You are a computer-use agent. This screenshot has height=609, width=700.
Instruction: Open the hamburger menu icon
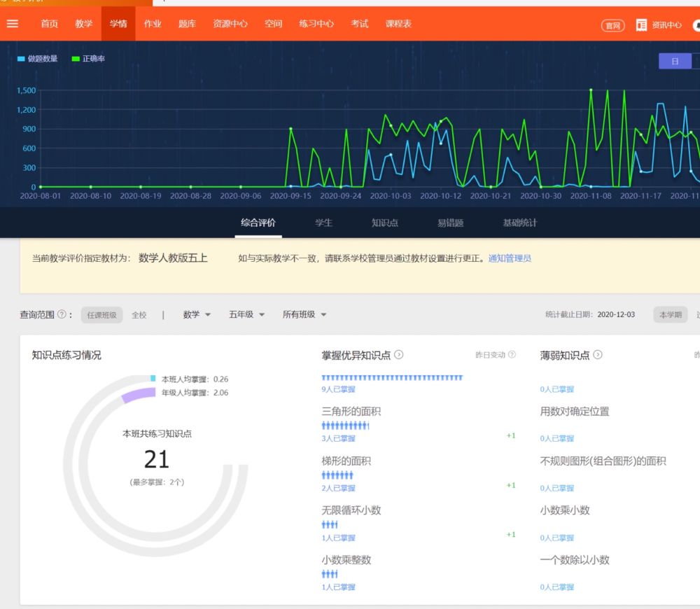coord(13,24)
